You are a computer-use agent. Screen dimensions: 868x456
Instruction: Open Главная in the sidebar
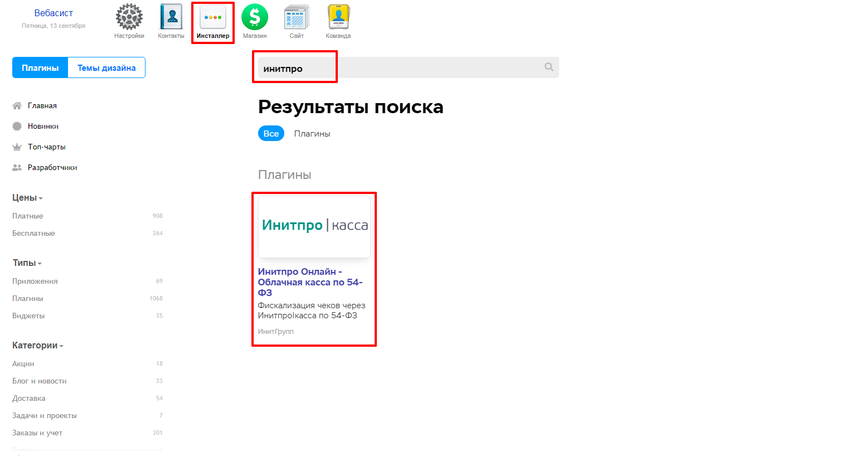pyautogui.click(x=42, y=105)
